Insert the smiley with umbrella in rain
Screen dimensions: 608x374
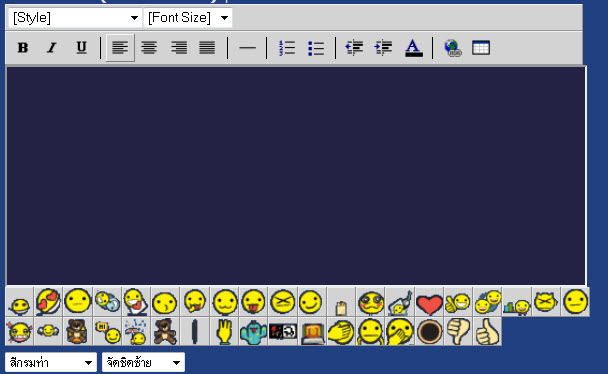(x=136, y=331)
